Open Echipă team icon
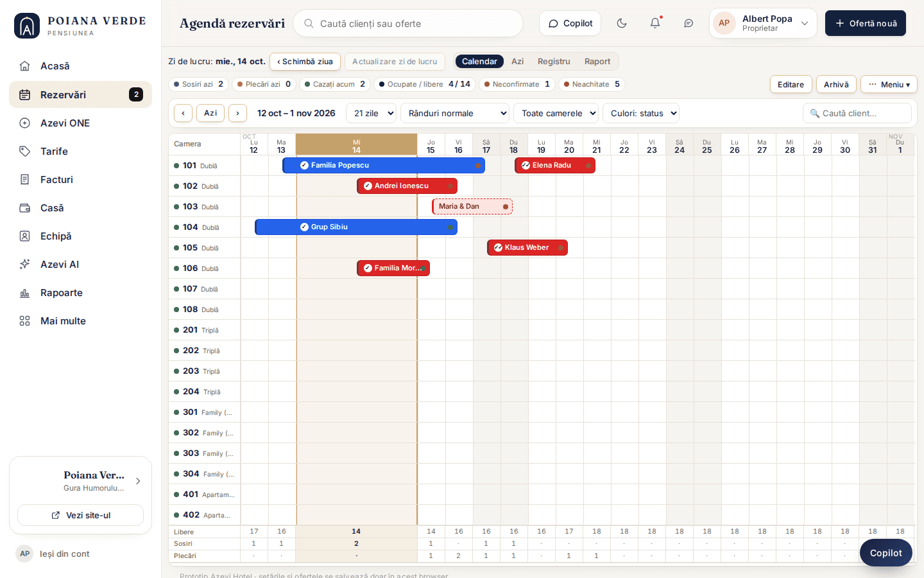Viewport: 924px width, 578px height. [25, 236]
